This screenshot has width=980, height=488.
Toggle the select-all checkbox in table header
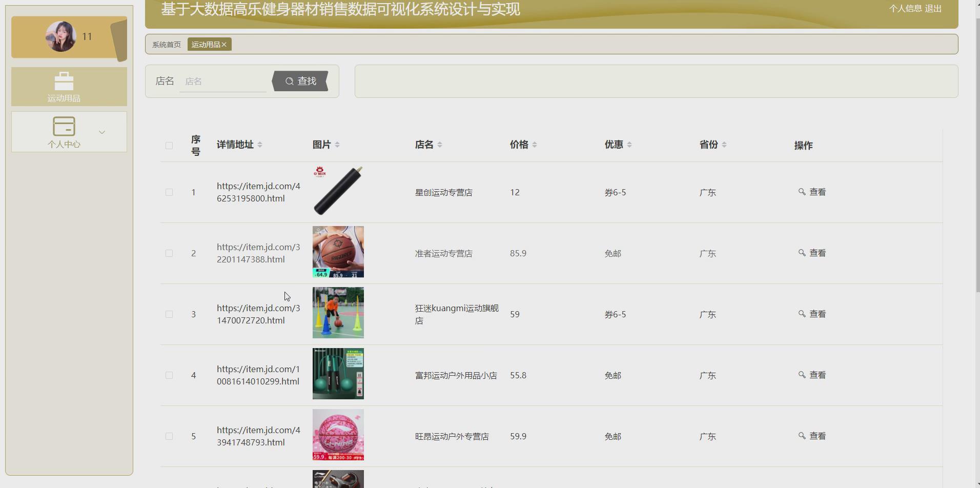pyautogui.click(x=169, y=146)
